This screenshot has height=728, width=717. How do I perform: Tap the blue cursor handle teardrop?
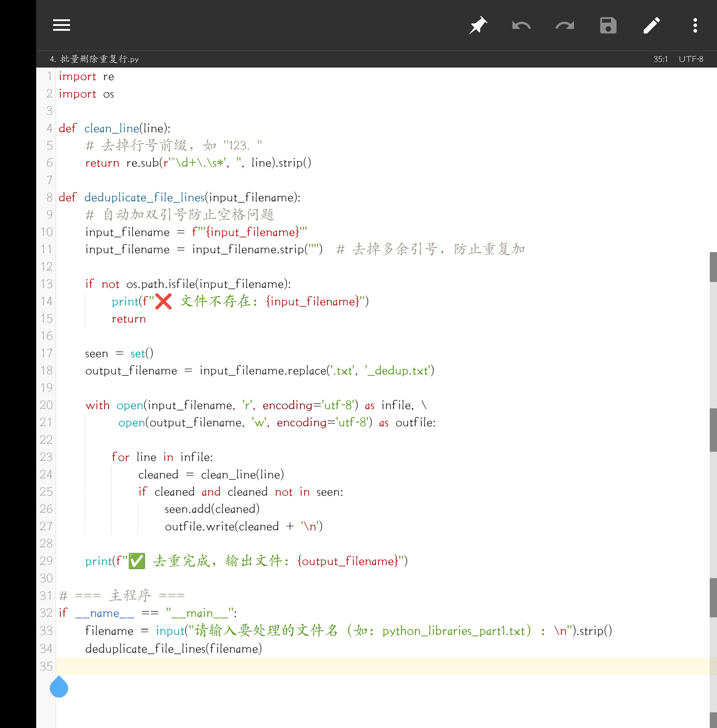[x=59, y=687]
